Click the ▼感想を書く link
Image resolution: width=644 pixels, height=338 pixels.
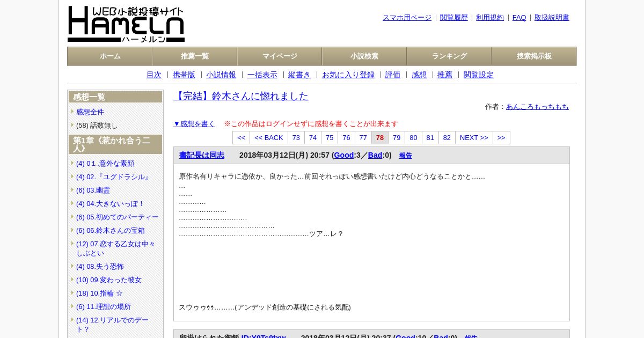[194, 124]
